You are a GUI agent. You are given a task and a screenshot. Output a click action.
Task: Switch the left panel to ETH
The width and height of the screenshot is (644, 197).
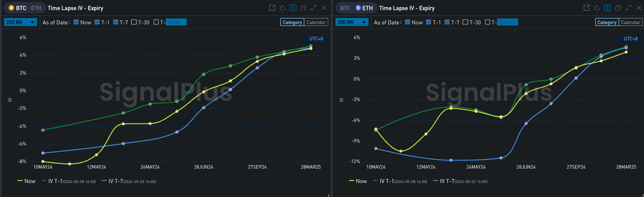click(36, 8)
